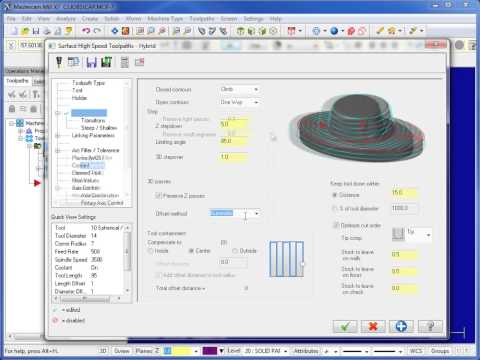The height and width of the screenshot is (360, 480).
Task: Select the Distance radio button
Action: pos(335,195)
